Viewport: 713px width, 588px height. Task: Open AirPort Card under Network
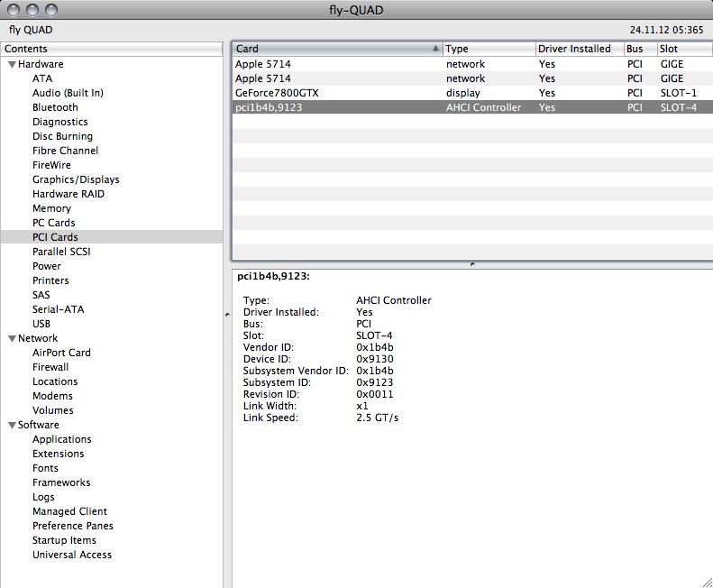(x=61, y=353)
